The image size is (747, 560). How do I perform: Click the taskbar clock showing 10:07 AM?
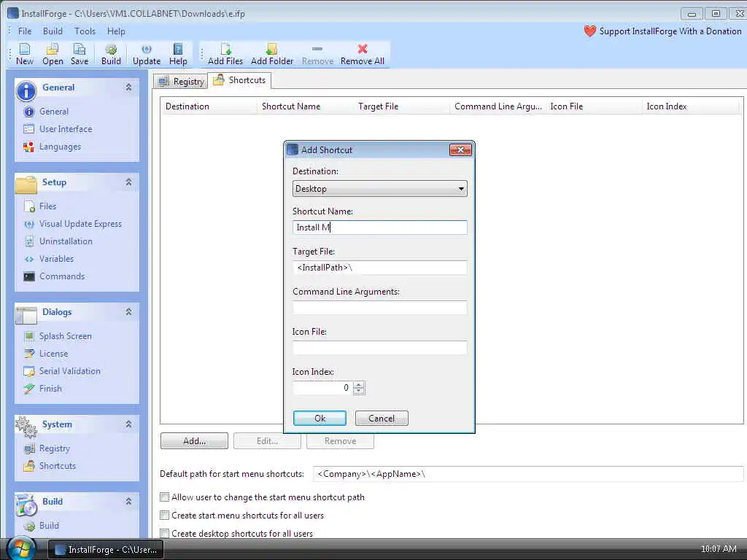point(719,548)
